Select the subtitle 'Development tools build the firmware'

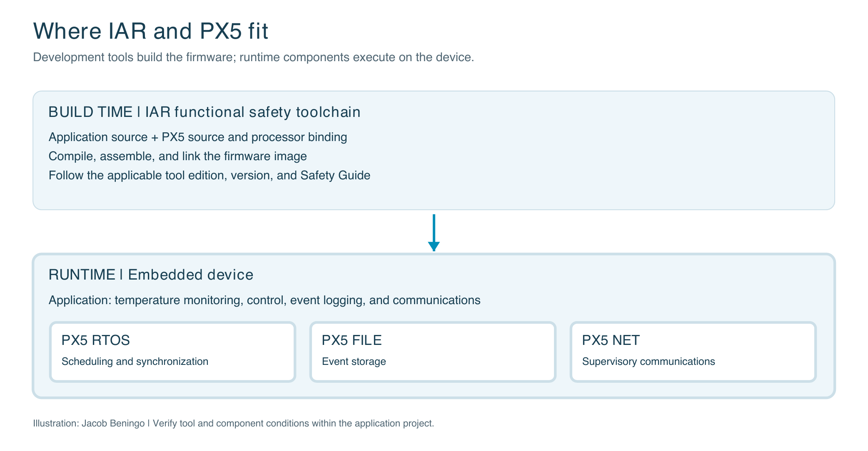click(254, 57)
